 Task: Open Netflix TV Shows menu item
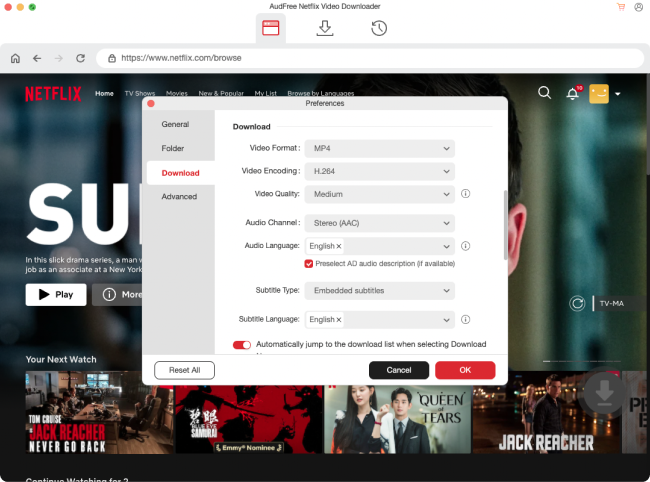[x=140, y=94]
